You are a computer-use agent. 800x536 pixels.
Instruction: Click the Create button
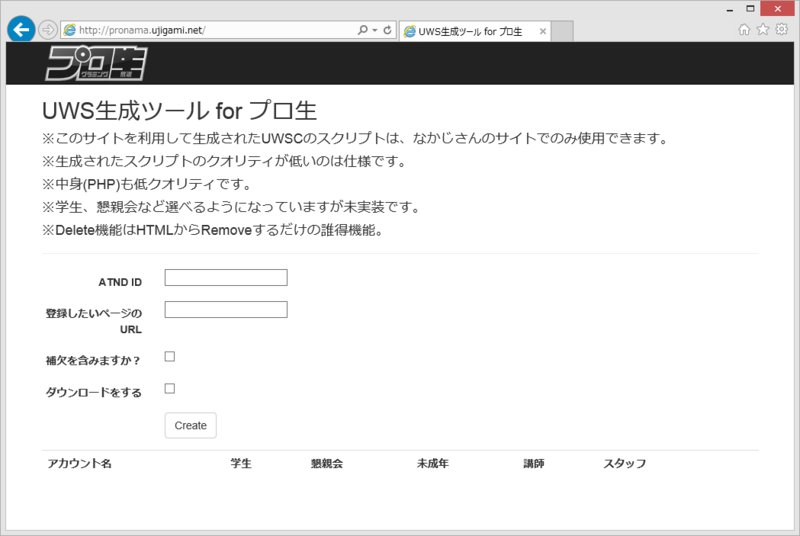coord(190,425)
